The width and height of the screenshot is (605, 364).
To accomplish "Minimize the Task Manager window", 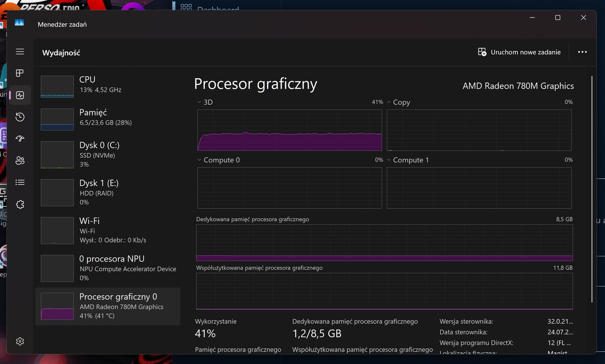I will pyautogui.click(x=532, y=18).
